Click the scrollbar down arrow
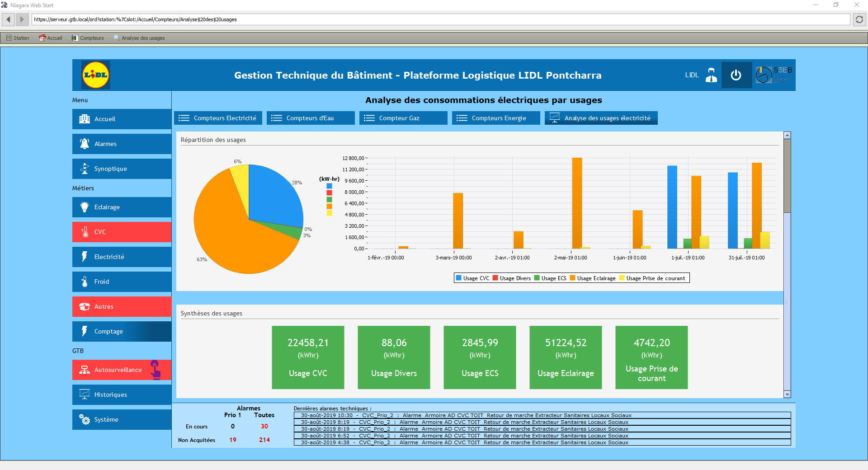The width and height of the screenshot is (868, 470). click(x=787, y=395)
